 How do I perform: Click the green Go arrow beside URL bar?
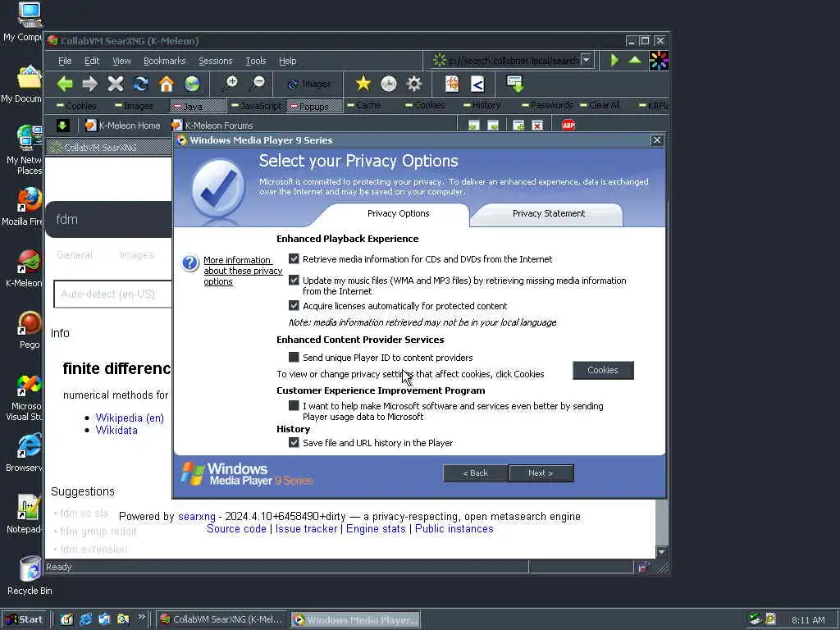click(614, 60)
